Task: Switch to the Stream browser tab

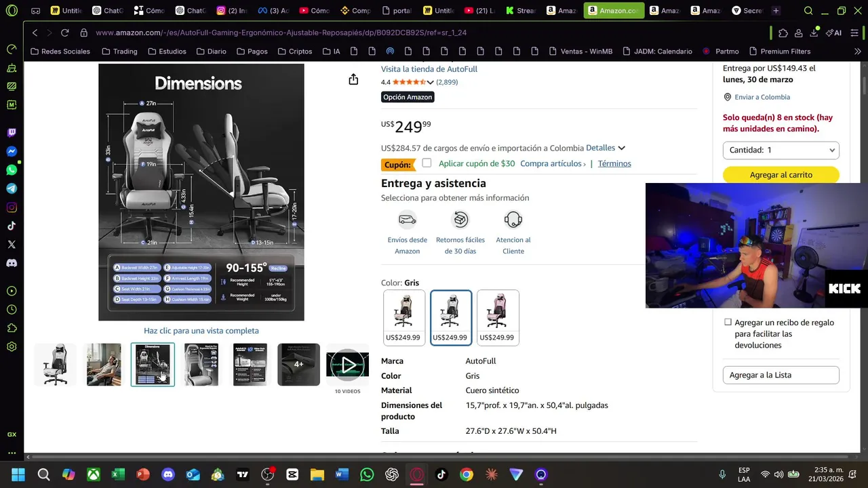Action: [520, 11]
